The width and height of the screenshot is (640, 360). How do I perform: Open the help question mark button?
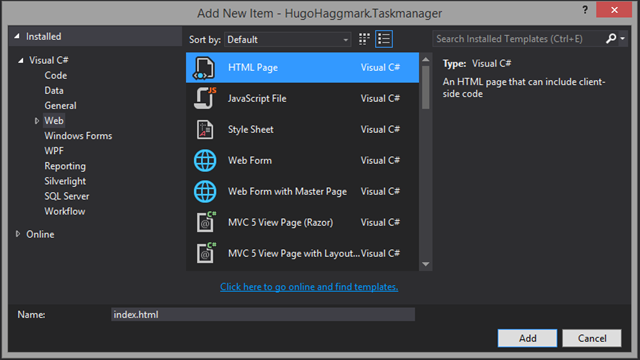(585, 10)
